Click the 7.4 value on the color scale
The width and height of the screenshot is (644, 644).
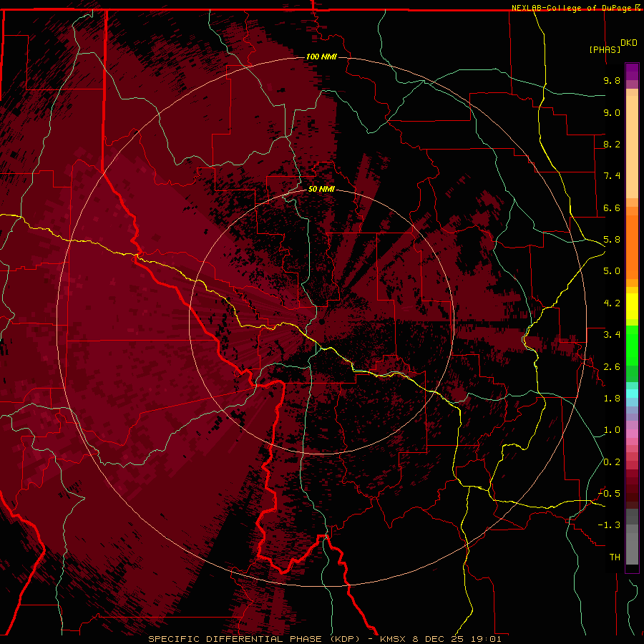coord(612,176)
